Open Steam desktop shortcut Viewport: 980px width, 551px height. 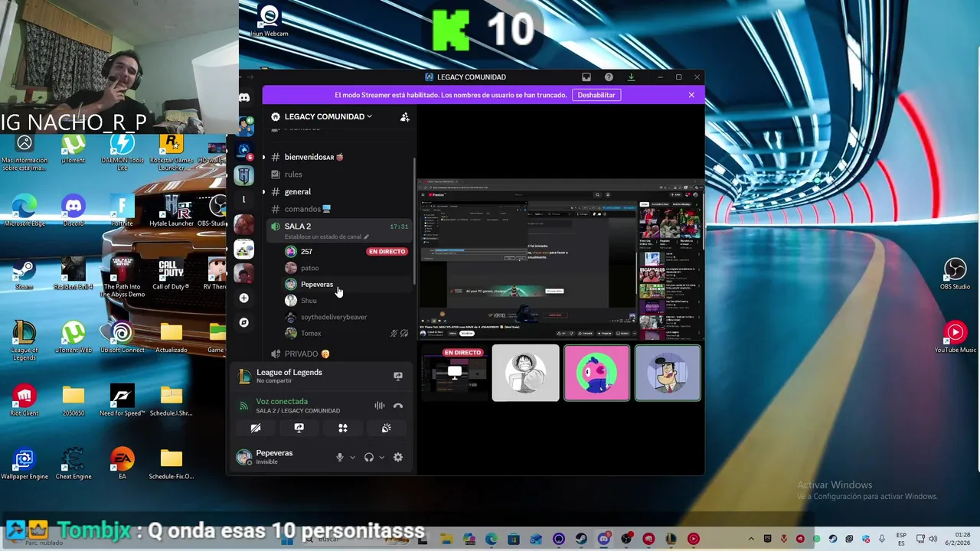point(24,274)
